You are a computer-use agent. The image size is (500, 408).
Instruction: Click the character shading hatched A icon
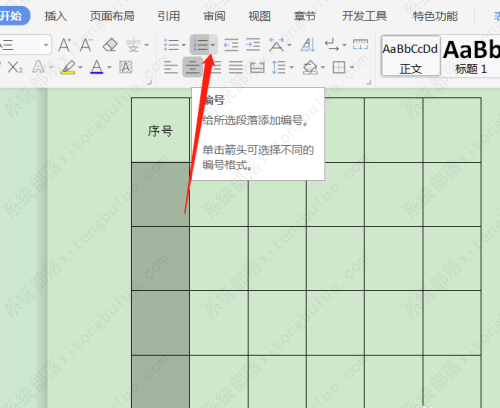tap(126, 67)
